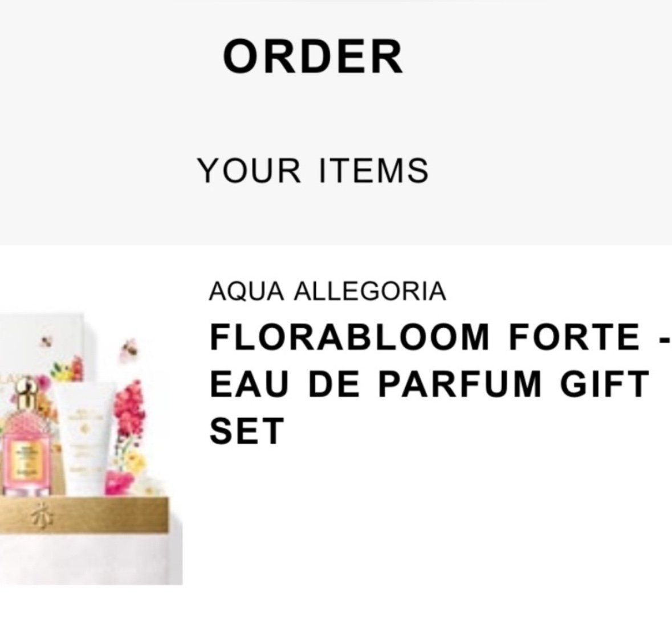This screenshot has width=672, height=634.
Task: Click the gold band of gift box
Action: coord(84,516)
